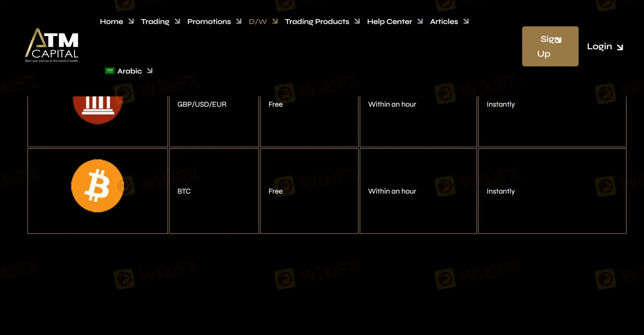Click the Bitcoin payment method icon
The width and height of the screenshot is (644, 335).
(98, 186)
